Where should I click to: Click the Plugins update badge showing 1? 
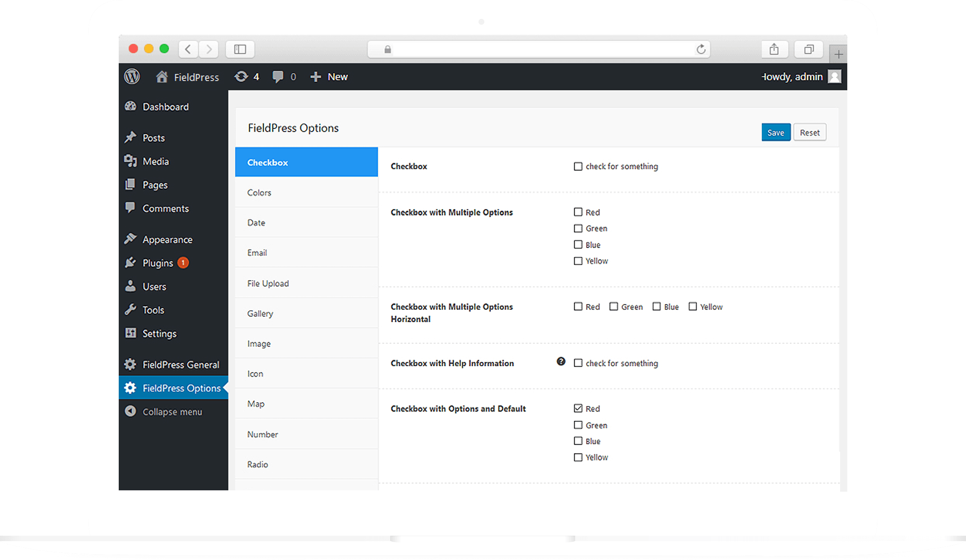183,262
